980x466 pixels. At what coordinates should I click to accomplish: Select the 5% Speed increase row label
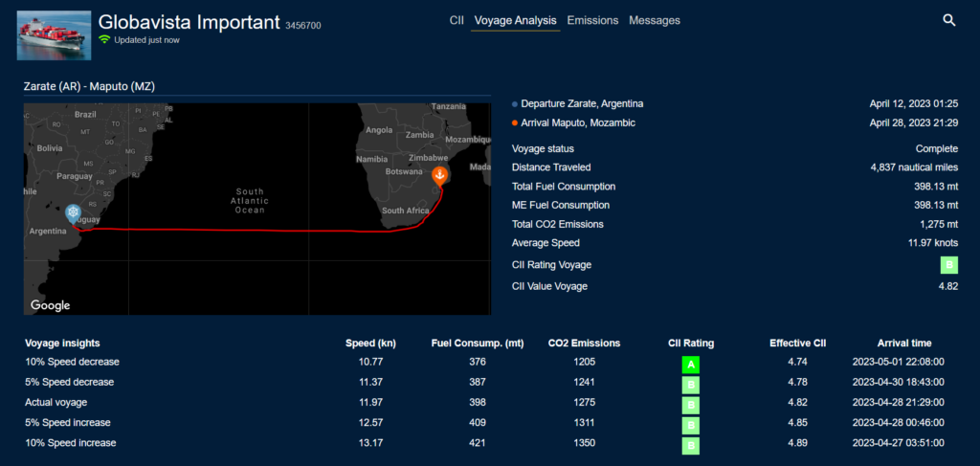pyautogui.click(x=68, y=422)
